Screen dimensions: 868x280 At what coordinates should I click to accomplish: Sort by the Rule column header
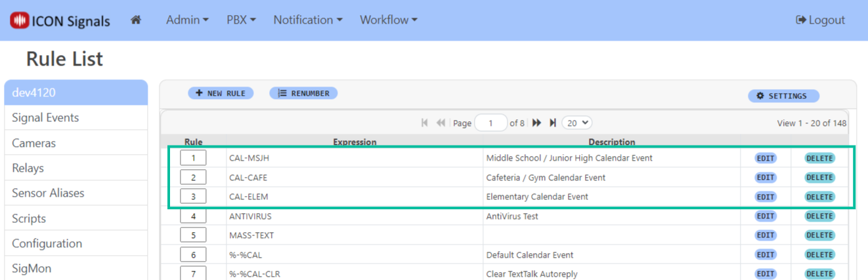(193, 142)
